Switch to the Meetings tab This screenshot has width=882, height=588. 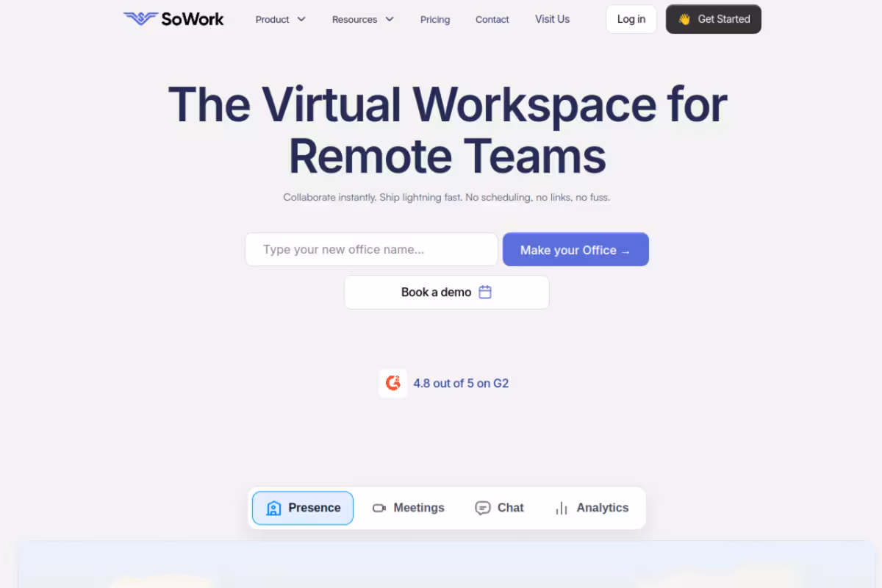click(x=409, y=508)
